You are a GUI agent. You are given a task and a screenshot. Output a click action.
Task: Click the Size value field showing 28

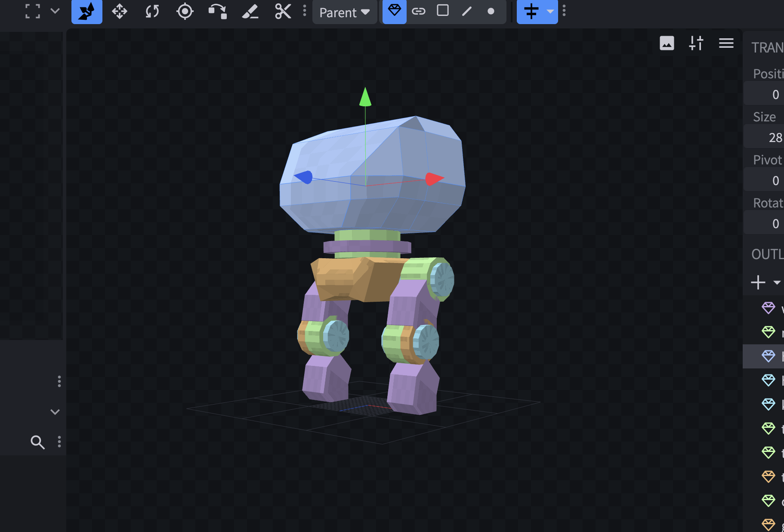pos(766,137)
